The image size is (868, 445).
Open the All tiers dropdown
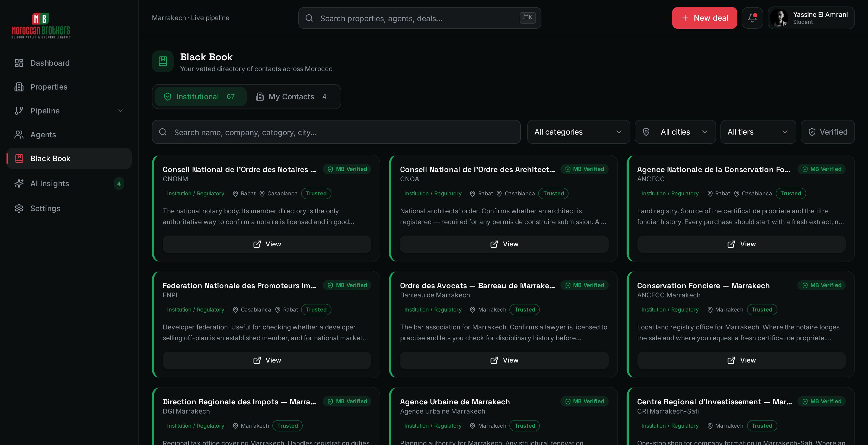point(758,132)
